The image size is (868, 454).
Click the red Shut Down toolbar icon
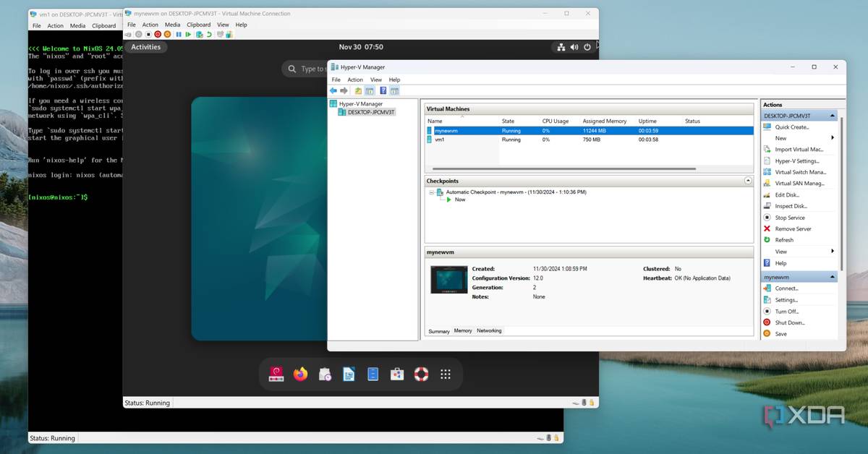(x=158, y=34)
